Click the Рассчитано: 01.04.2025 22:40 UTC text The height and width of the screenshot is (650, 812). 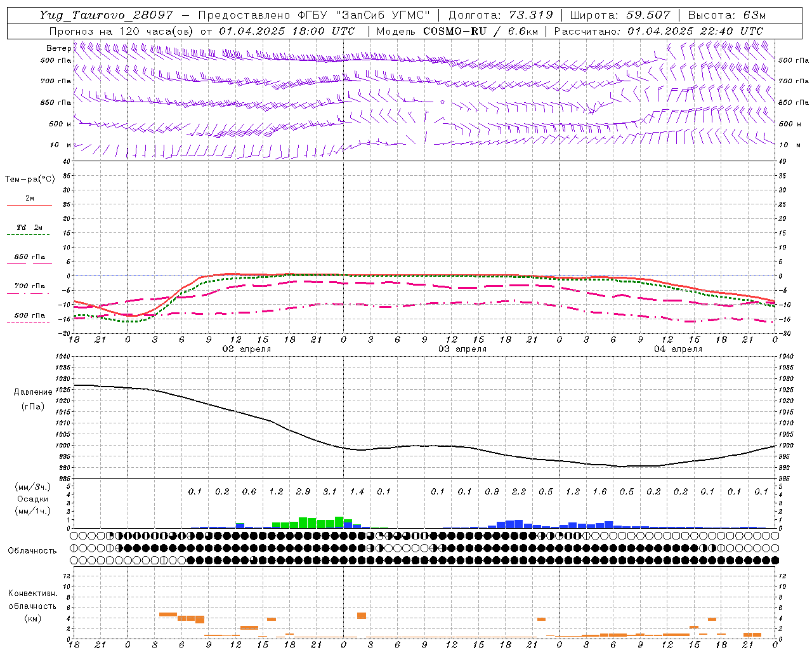[658, 31]
